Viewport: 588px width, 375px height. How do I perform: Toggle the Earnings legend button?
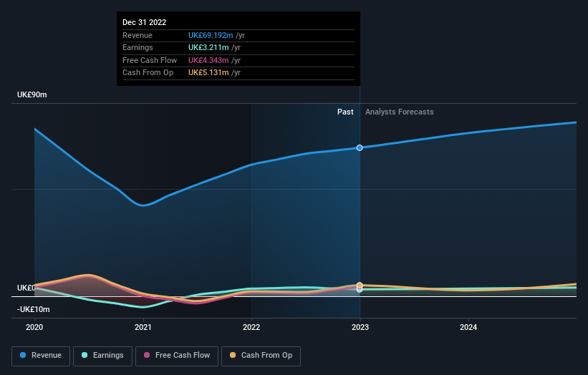point(102,356)
